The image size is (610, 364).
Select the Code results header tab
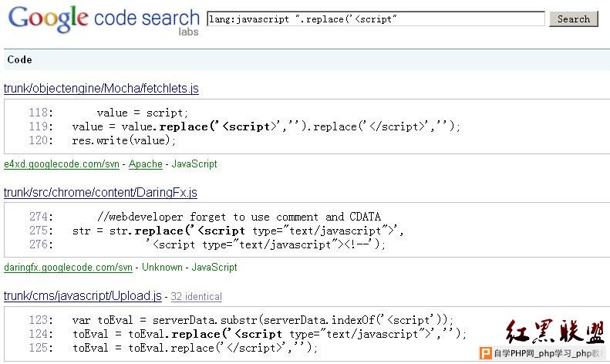19,59
